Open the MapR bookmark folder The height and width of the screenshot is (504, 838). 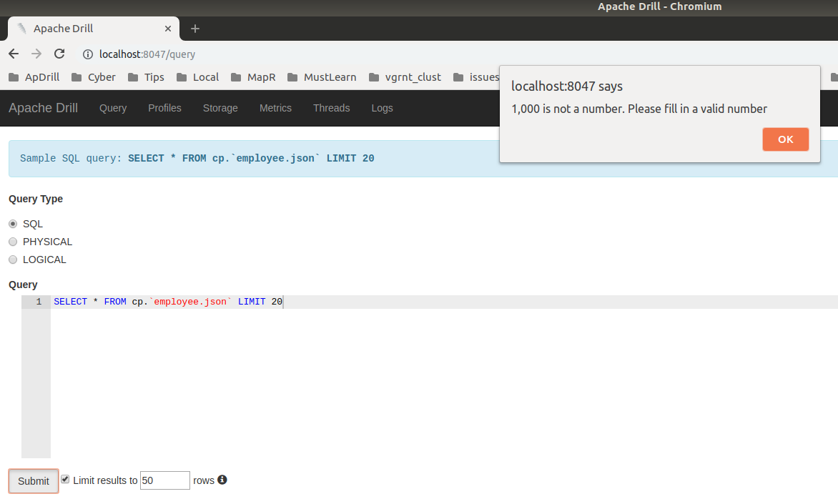pyautogui.click(x=253, y=77)
